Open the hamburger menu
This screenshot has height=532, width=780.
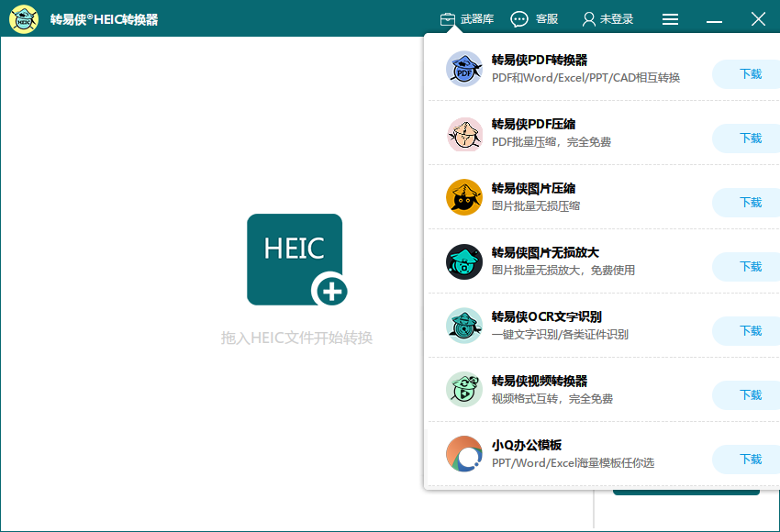click(x=670, y=18)
